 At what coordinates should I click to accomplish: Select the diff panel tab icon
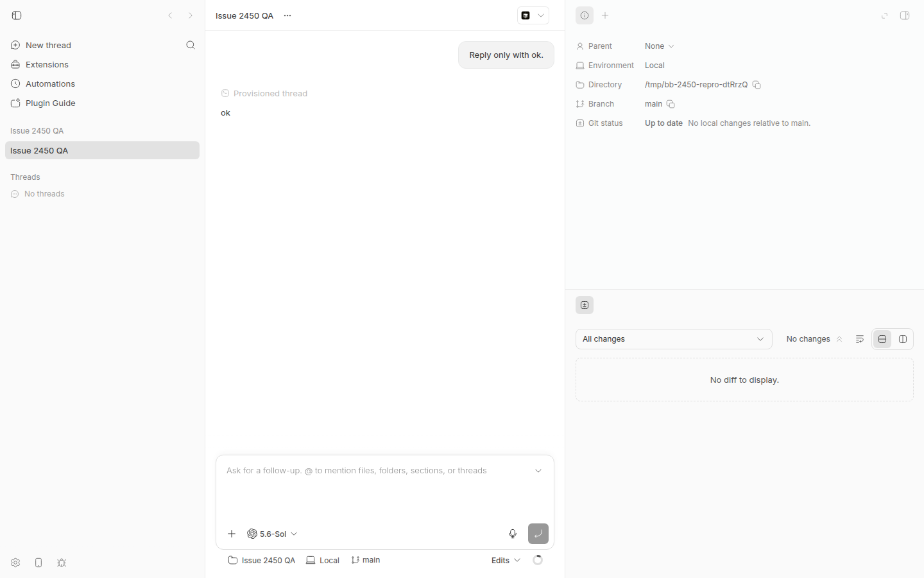pos(585,305)
